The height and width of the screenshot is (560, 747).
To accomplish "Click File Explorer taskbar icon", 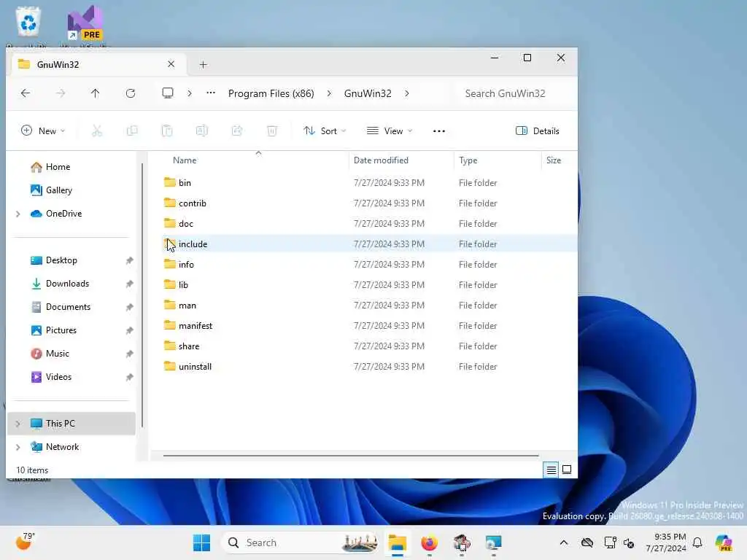I will click(x=398, y=542).
